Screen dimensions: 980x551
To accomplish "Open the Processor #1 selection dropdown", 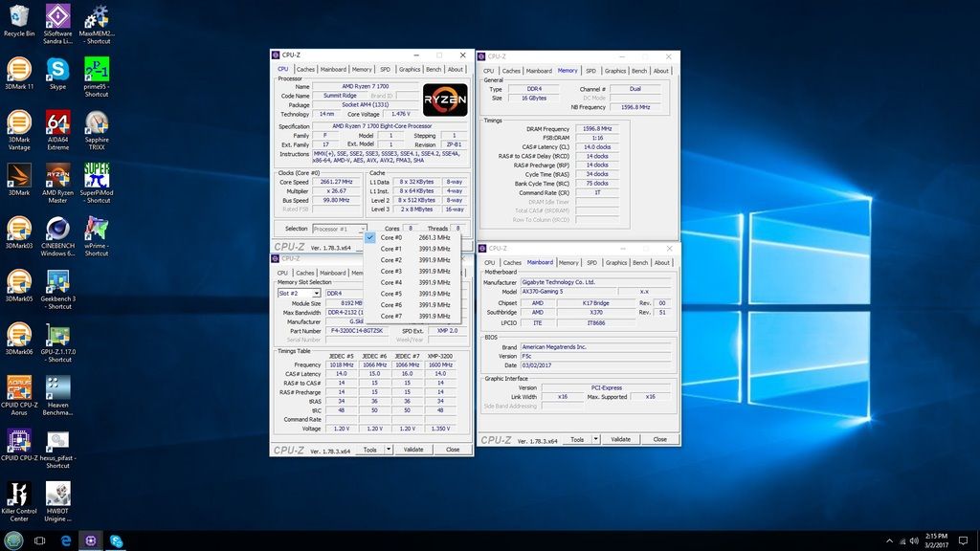I will pos(340,229).
